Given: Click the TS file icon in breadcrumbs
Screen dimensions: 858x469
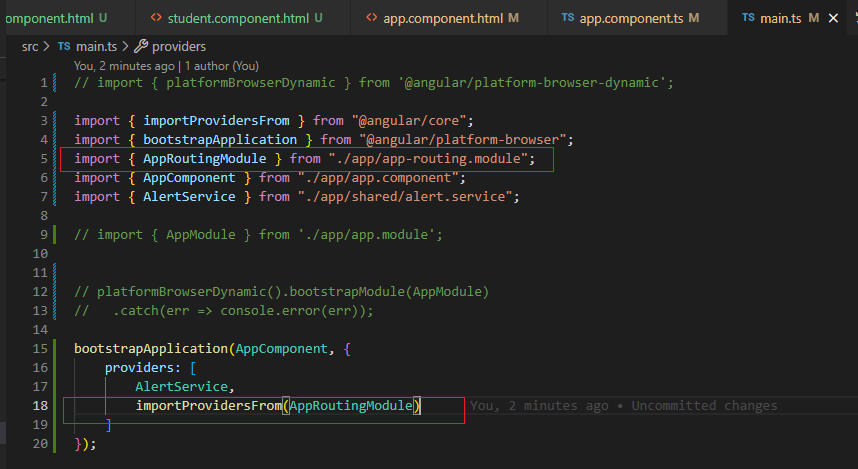Looking at the screenshot, I should 64,46.
